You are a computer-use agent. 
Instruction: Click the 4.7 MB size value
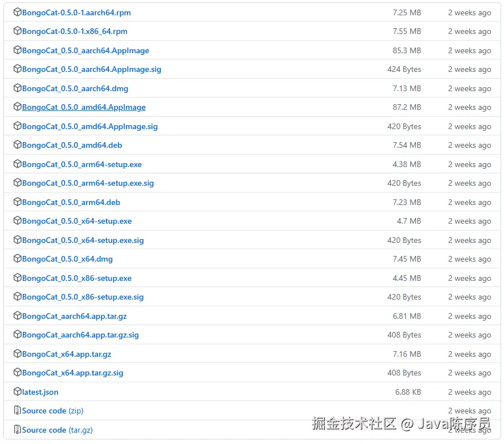pyautogui.click(x=409, y=221)
